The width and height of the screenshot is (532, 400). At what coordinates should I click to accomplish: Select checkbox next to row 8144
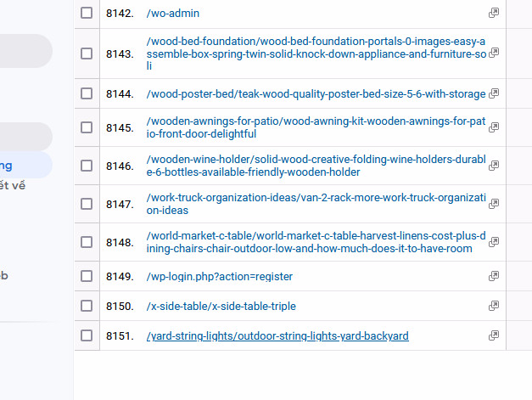point(87,93)
